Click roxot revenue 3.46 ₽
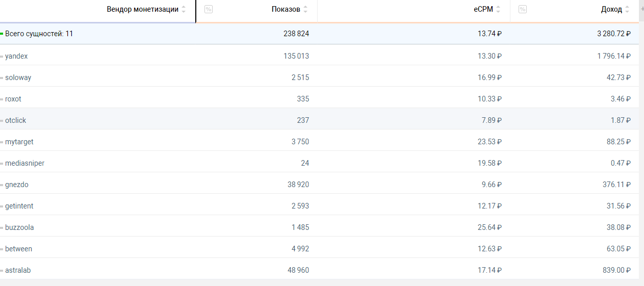 [x=621, y=99]
